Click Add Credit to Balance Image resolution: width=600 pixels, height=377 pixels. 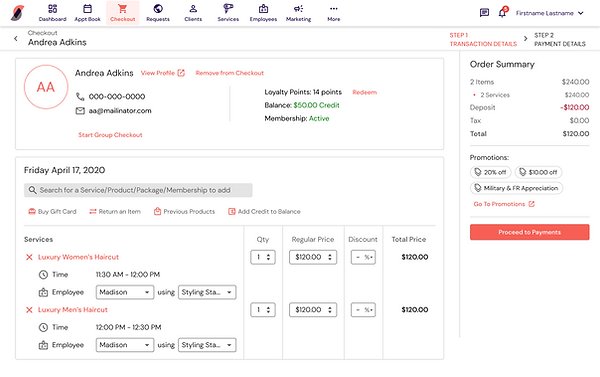pos(264,211)
